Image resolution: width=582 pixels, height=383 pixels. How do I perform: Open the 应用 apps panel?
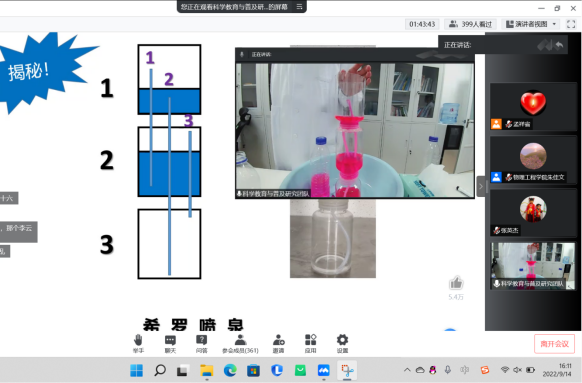coord(310,343)
